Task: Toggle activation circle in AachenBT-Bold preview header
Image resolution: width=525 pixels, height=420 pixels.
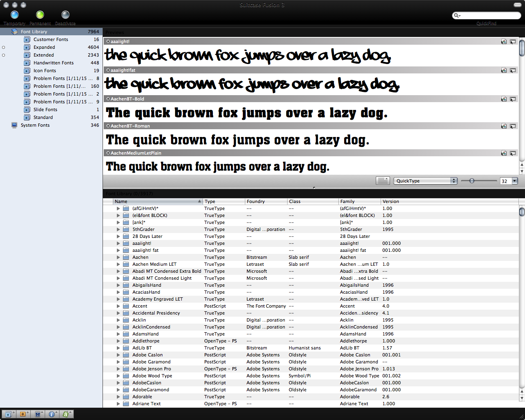Action: point(108,99)
